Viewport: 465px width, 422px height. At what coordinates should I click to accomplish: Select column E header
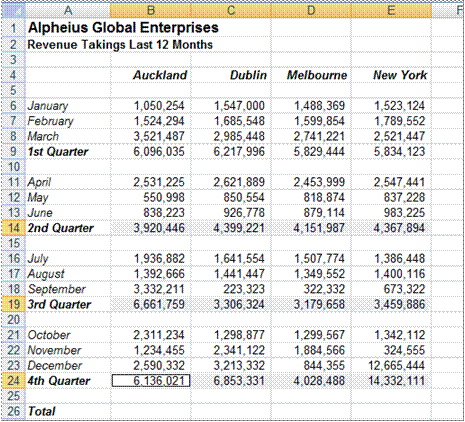click(x=391, y=11)
